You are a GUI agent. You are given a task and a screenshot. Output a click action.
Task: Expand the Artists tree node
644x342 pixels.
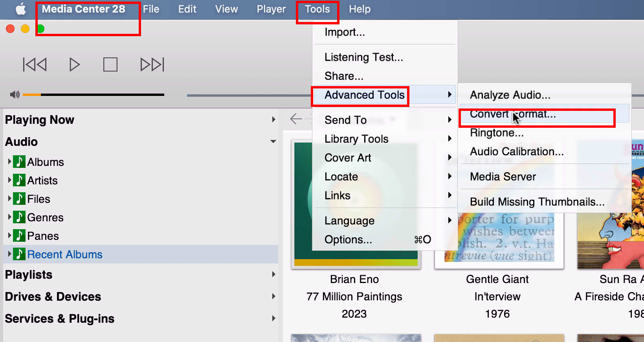(9, 180)
